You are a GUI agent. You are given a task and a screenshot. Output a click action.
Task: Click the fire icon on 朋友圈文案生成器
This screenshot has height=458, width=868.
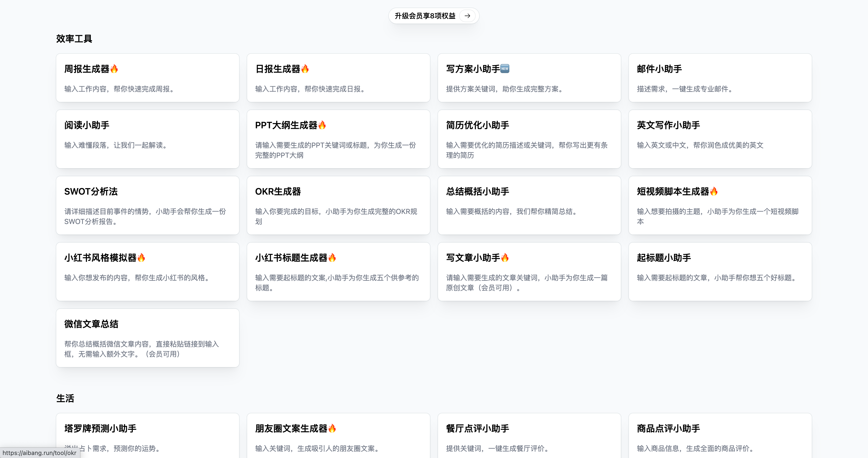(x=332, y=428)
